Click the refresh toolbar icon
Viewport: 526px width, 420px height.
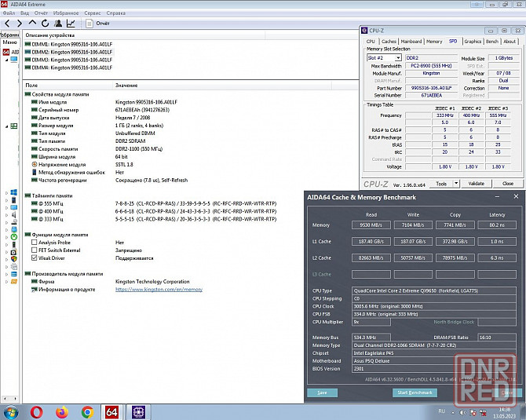click(46, 23)
